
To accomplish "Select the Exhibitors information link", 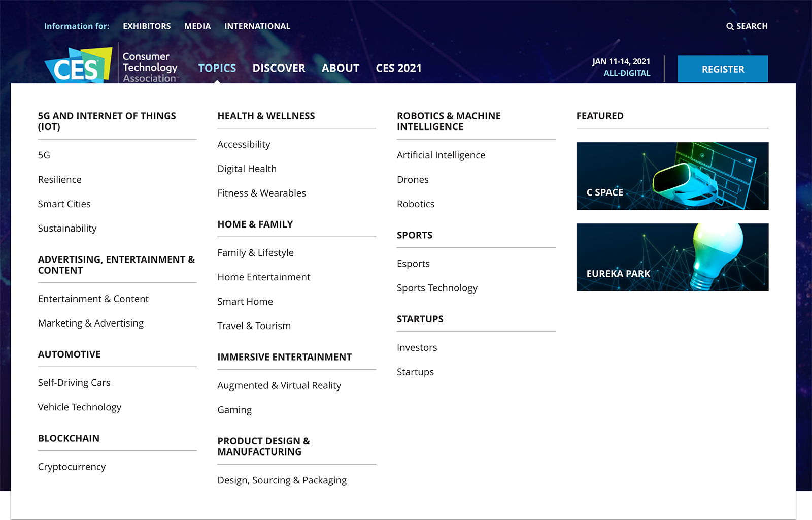I will pyautogui.click(x=147, y=26).
